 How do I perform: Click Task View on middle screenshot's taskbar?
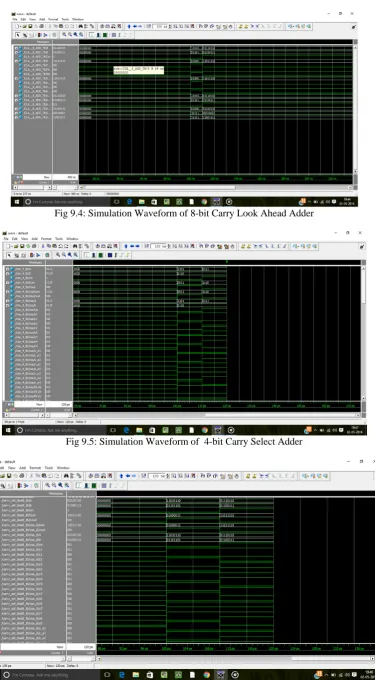113,430
